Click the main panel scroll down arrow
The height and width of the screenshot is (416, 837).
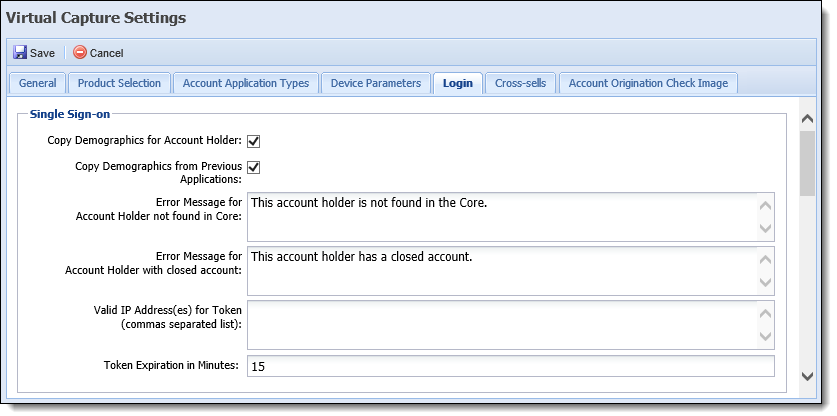point(808,376)
